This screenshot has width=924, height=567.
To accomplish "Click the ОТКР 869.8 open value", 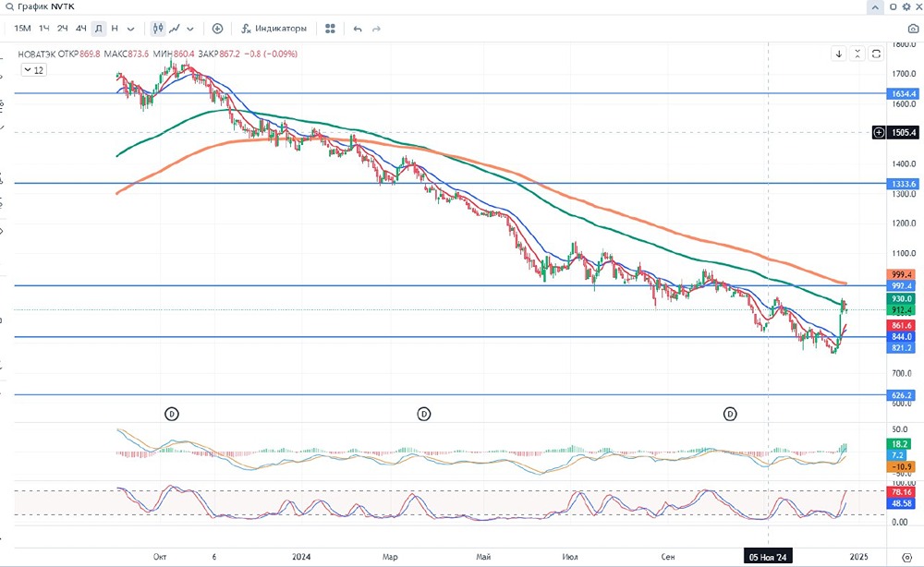I will pos(79,54).
